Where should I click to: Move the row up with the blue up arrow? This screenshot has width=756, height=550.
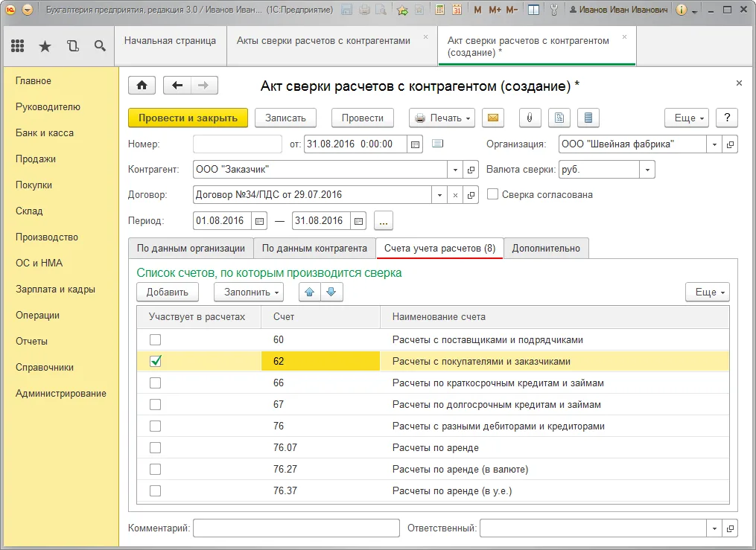[x=310, y=292]
